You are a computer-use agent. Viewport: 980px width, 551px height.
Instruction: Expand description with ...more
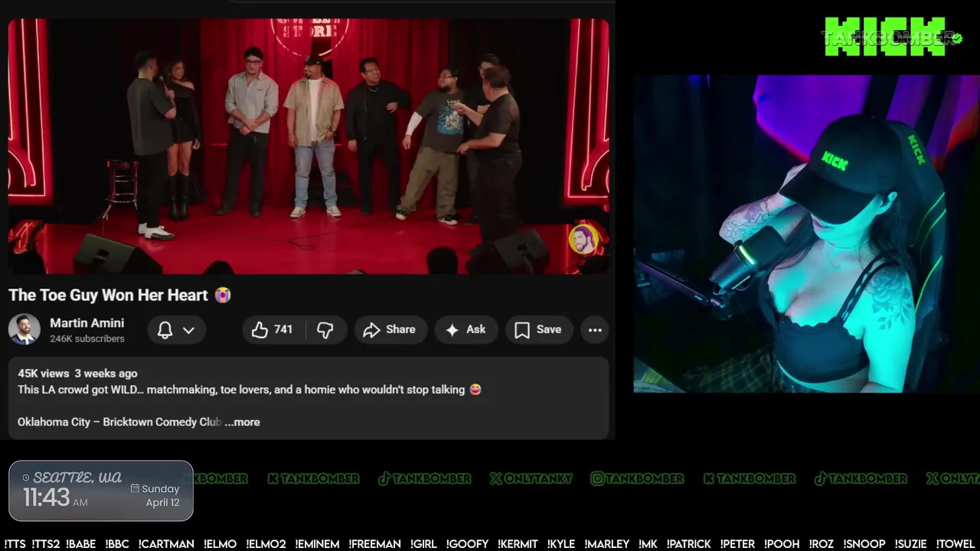[243, 422]
